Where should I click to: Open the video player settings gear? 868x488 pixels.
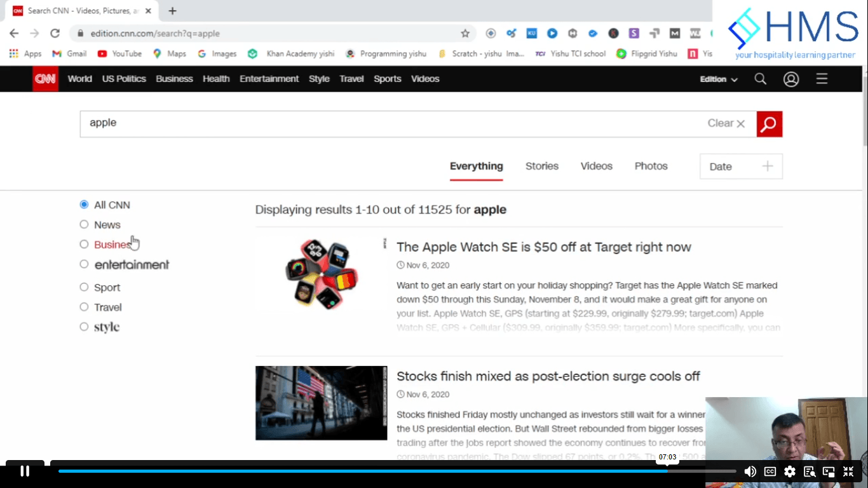coord(790,471)
